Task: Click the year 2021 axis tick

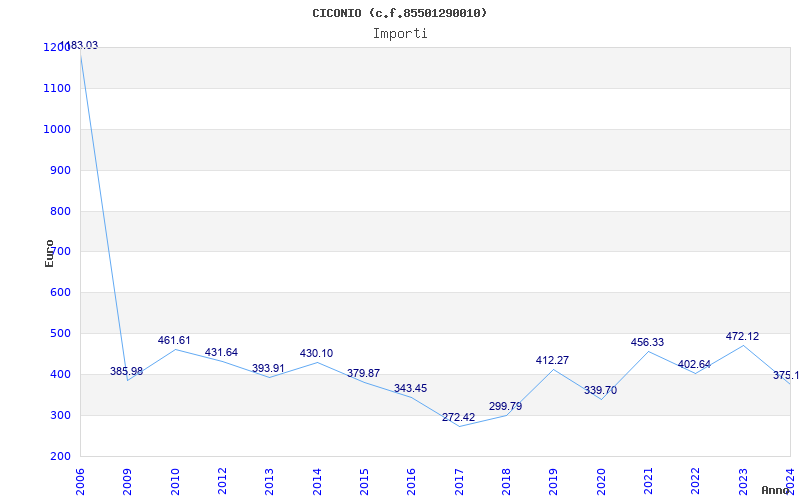Action: click(x=648, y=482)
